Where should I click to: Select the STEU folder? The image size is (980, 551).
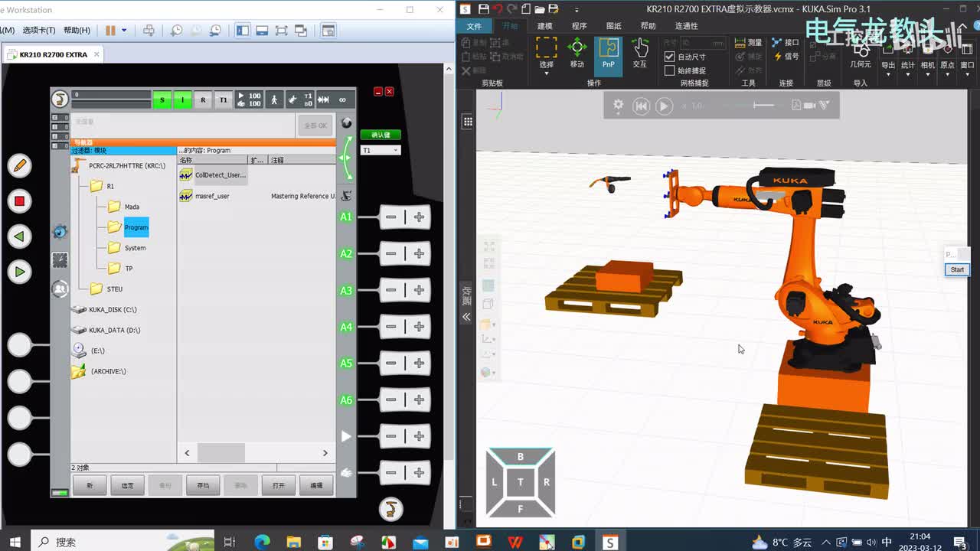[x=106, y=289]
